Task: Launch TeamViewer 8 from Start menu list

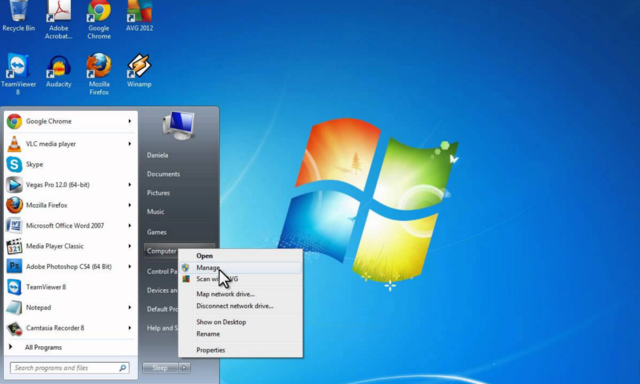Action: pyautogui.click(x=70, y=287)
